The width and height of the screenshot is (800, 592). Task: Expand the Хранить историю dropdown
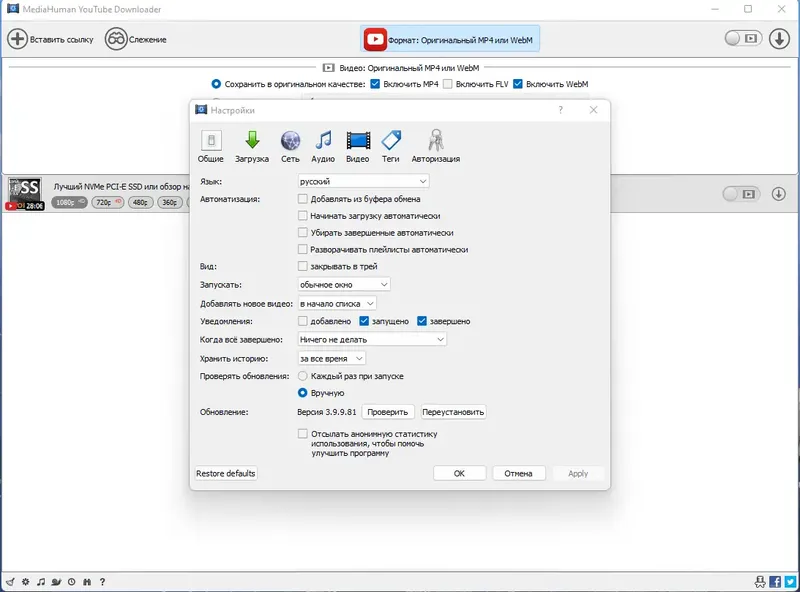coord(332,358)
